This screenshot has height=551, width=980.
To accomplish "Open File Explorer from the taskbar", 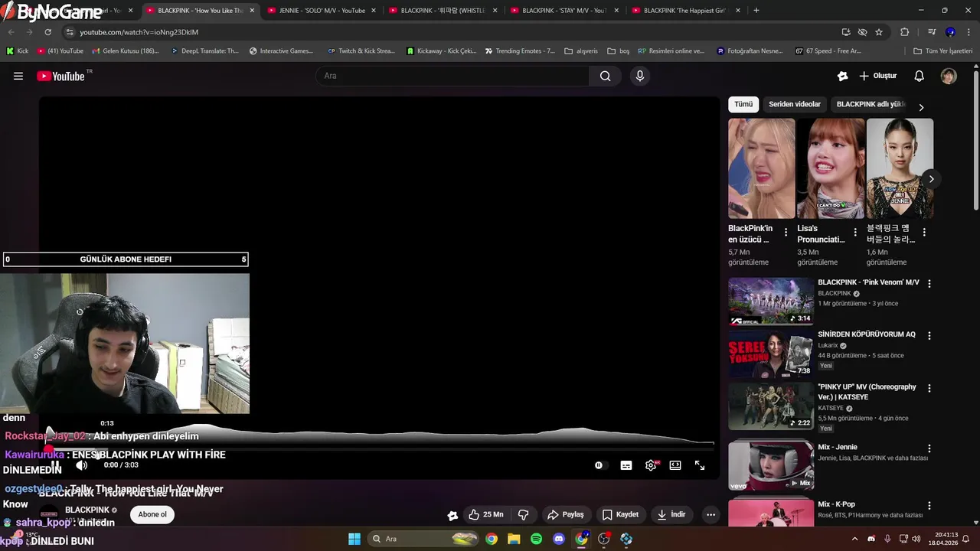I will click(514, 539).
